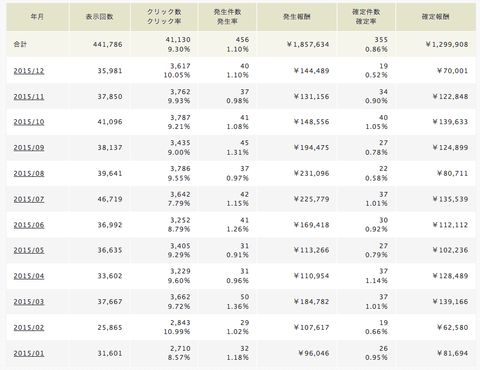
Task: Open the 2015/06 monthly report link
Action: [x=29, y=225]
